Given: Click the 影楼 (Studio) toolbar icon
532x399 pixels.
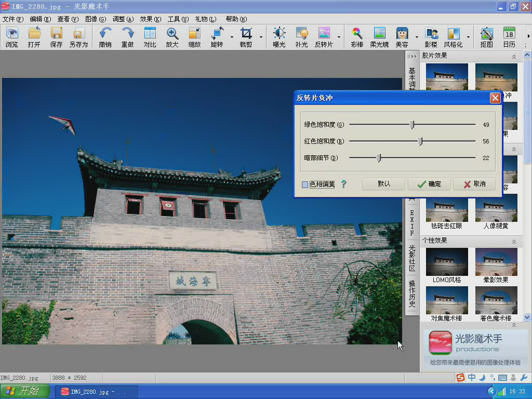Looking at the screenshot, I should click(431, 37).
